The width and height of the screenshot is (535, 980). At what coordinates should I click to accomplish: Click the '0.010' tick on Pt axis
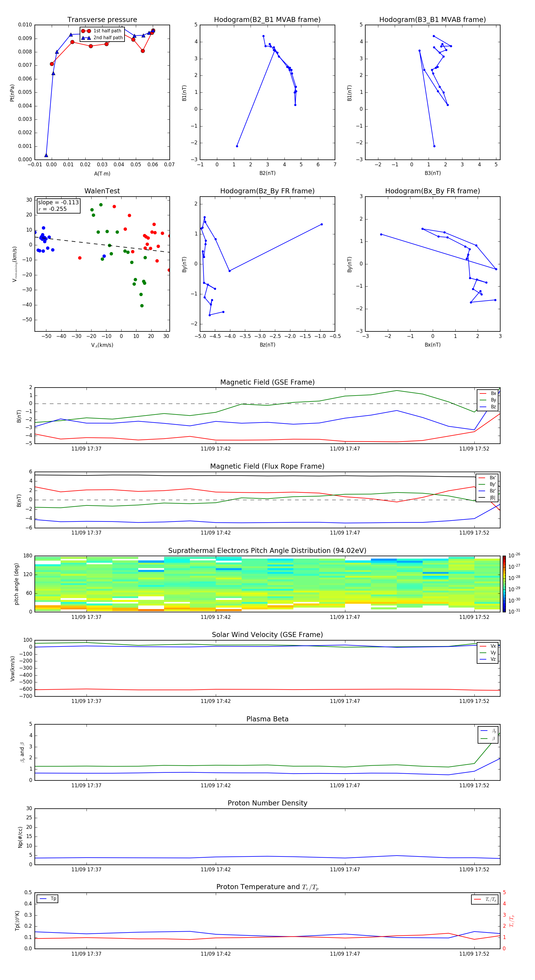coord(25,25)
